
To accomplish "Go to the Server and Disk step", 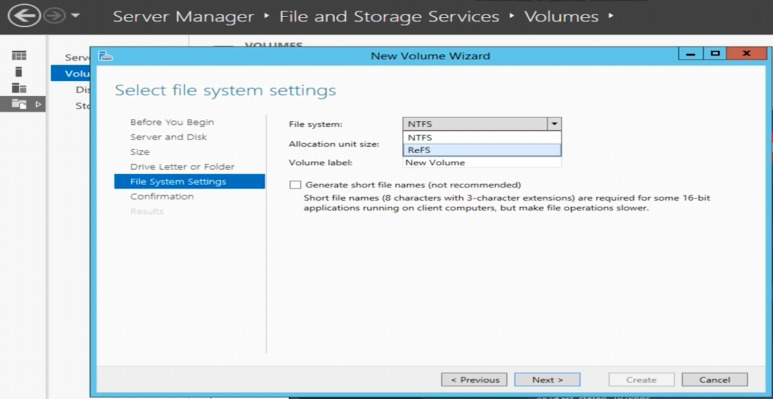I will click(169, 137).
